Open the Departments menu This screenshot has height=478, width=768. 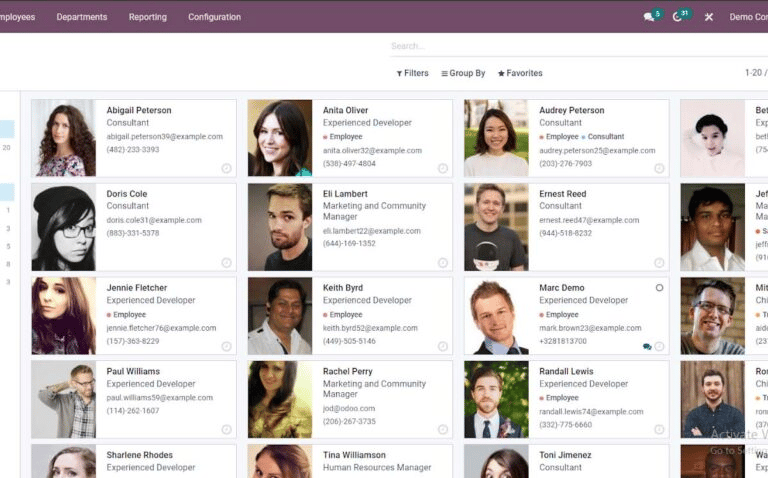coord(82,17)
